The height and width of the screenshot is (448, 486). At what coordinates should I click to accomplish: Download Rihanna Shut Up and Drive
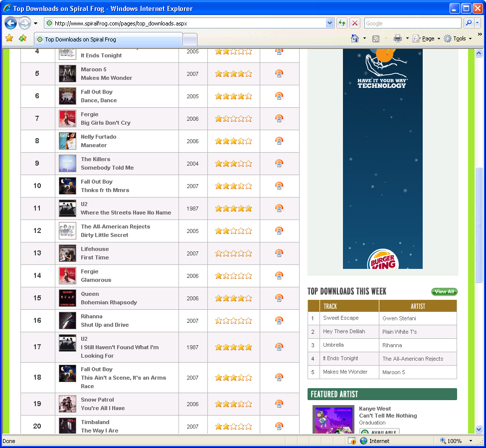click(x=279, y=320)
